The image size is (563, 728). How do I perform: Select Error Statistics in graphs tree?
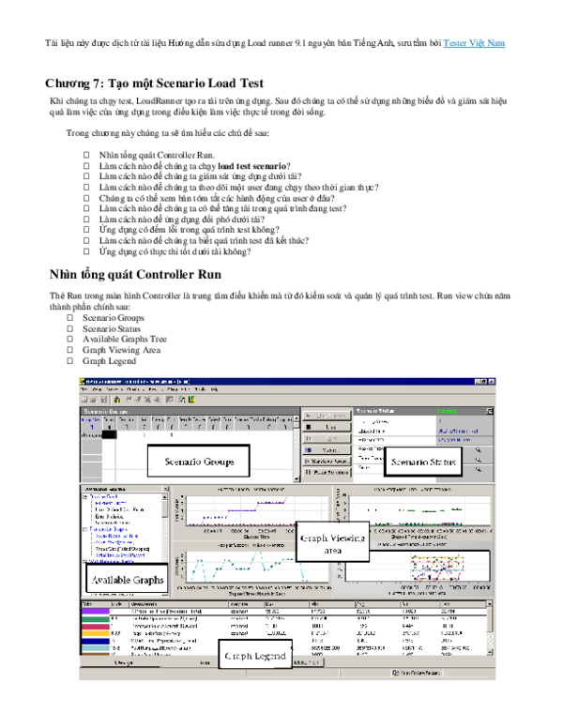109,516
